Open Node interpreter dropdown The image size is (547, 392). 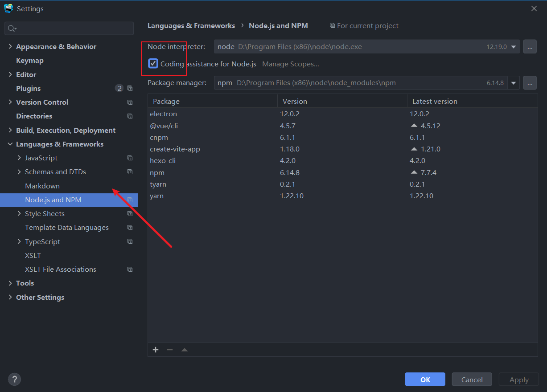514,47
